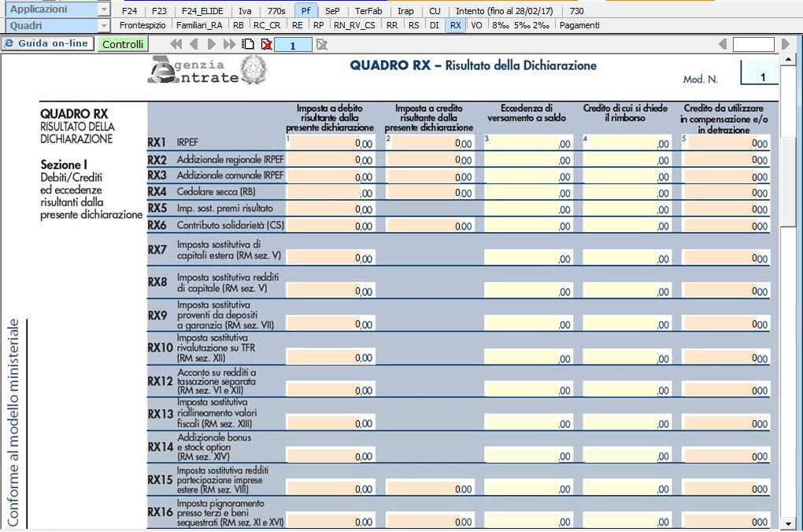The image size is (803, 532).
Task: Click RX10 credito in compensazione field
Action: (726, 357)
